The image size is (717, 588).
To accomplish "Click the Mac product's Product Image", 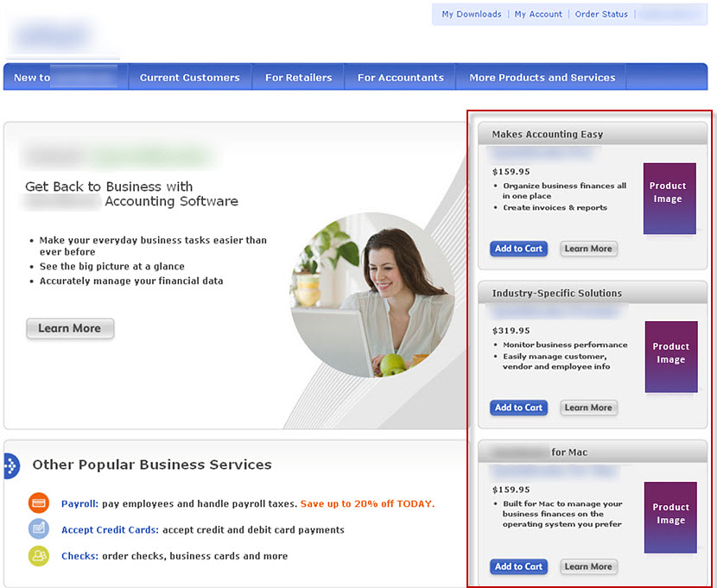I will [x=669, y=516].
